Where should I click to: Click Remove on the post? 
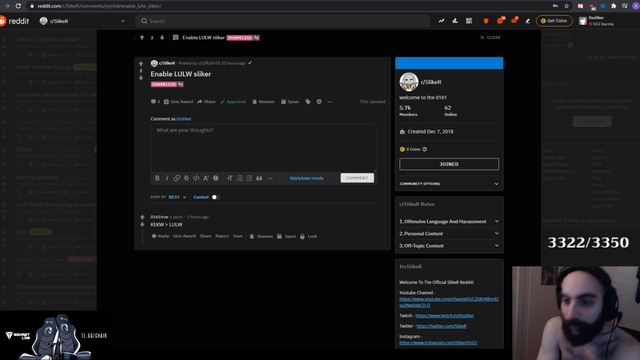pos(263,102)
